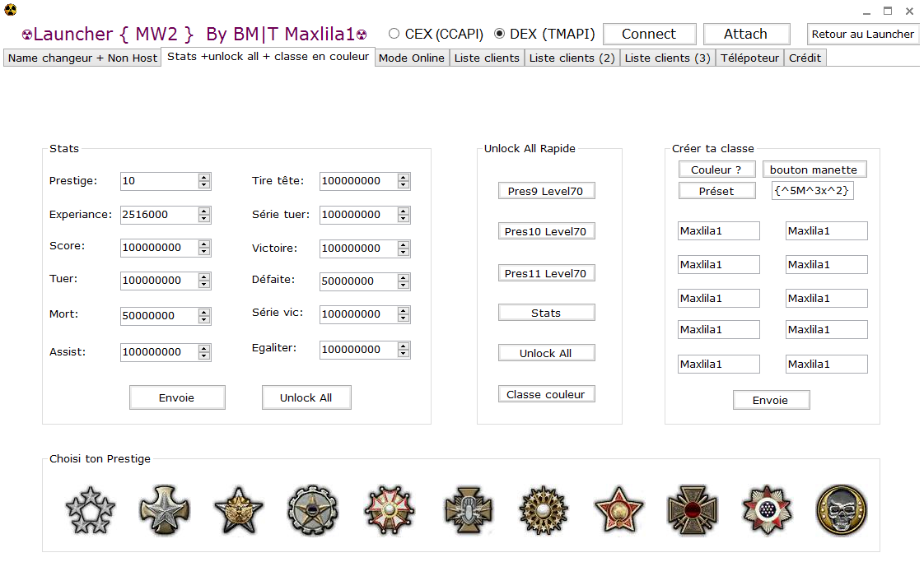The image size is (924, 576).
Task: Click the {^5M^3x^2} preset text field
Action: [x=812, y=191]
